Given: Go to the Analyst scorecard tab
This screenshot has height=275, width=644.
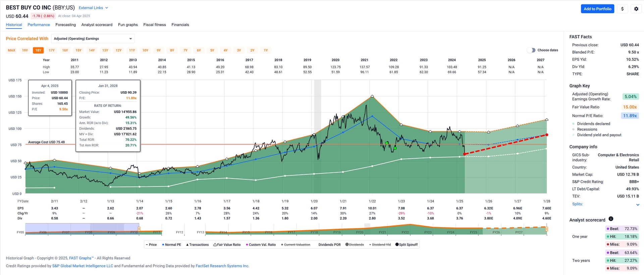Looking at the screenshot, I should tap(97, 25).
